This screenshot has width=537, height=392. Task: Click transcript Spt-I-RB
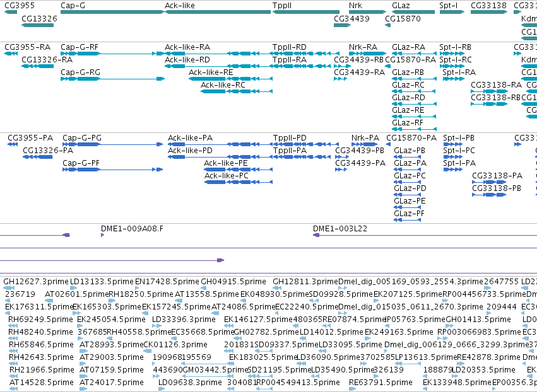[452, 54]
